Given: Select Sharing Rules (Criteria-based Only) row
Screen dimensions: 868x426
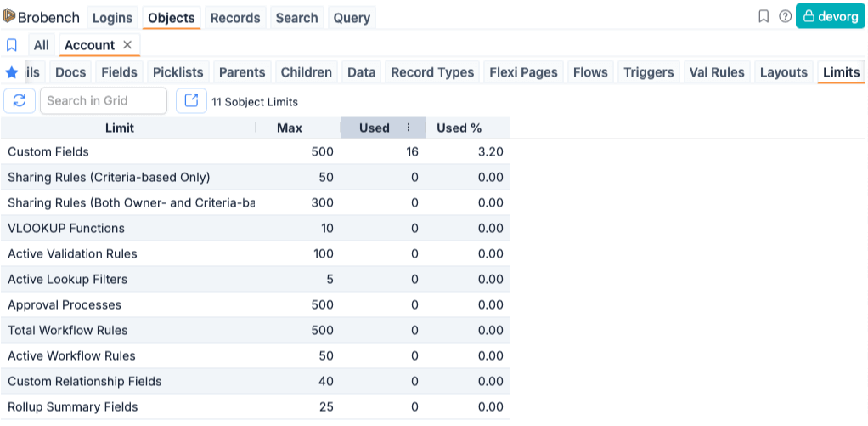Looking at the screenshot, I should tap(255, 177).
